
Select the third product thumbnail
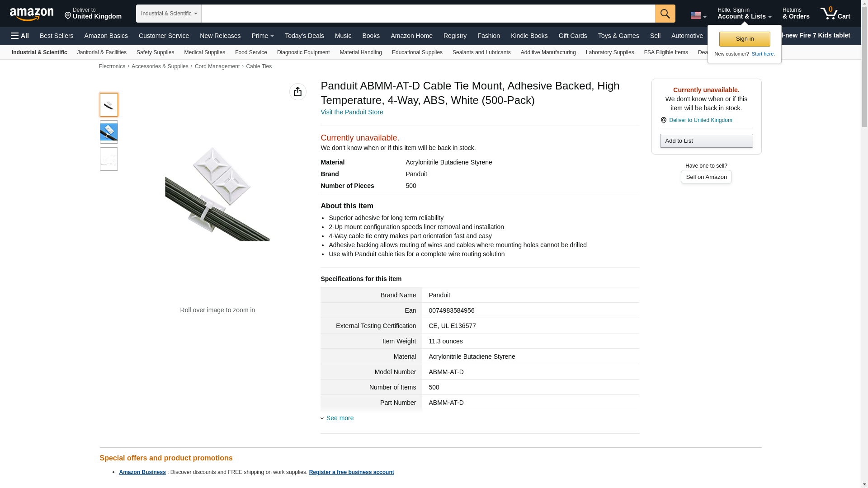pos(108,159)
